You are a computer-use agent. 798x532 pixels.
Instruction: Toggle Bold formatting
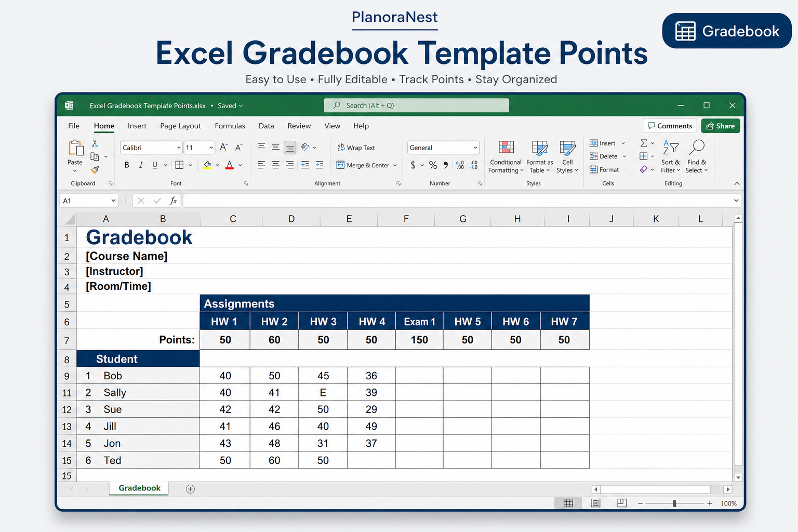127,165
